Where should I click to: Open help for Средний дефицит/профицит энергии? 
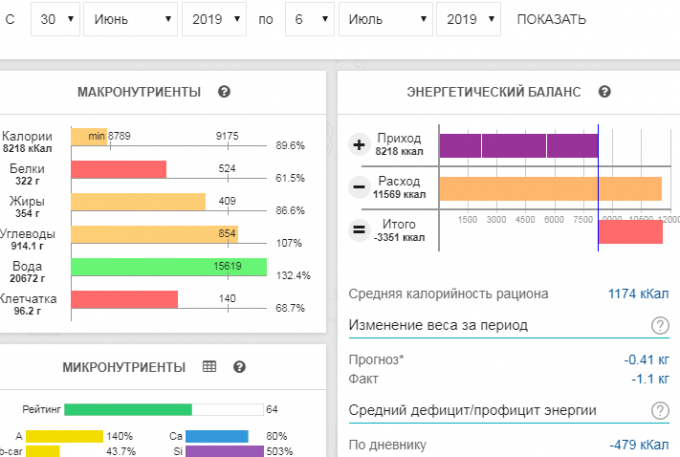point(660,410)
